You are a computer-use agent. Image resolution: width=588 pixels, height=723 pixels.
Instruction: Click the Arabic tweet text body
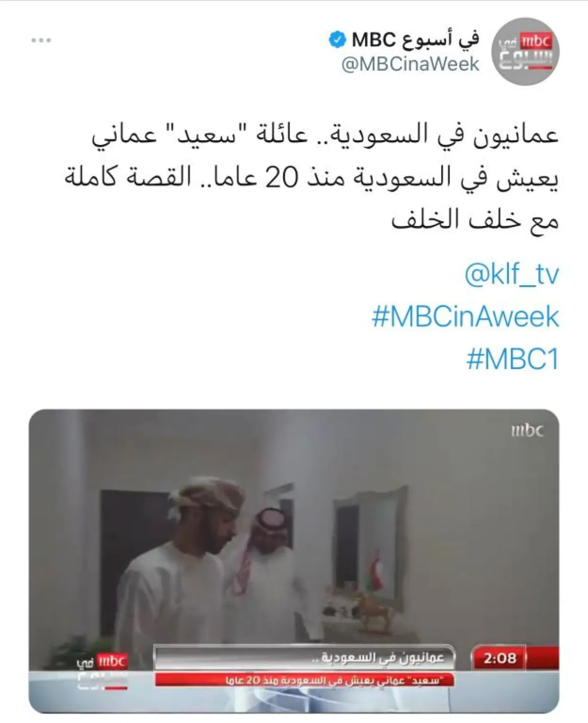tap(312, 178)
